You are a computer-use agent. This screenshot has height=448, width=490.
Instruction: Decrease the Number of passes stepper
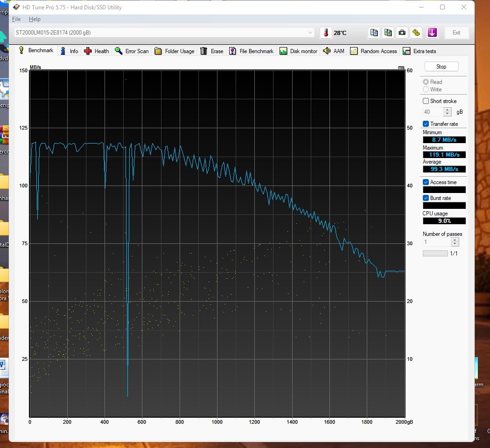click(455, 244)
